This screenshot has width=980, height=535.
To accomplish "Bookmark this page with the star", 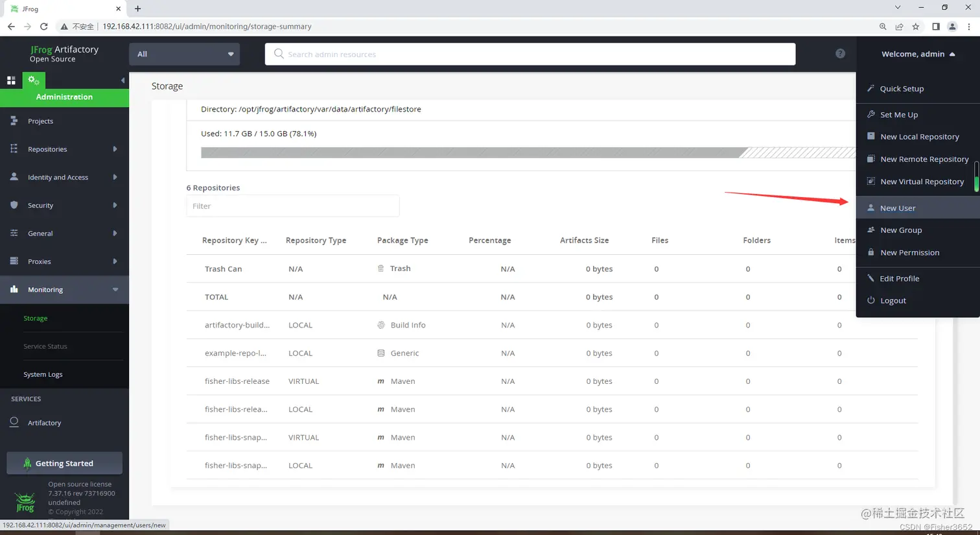I will (x=915, y=27).
